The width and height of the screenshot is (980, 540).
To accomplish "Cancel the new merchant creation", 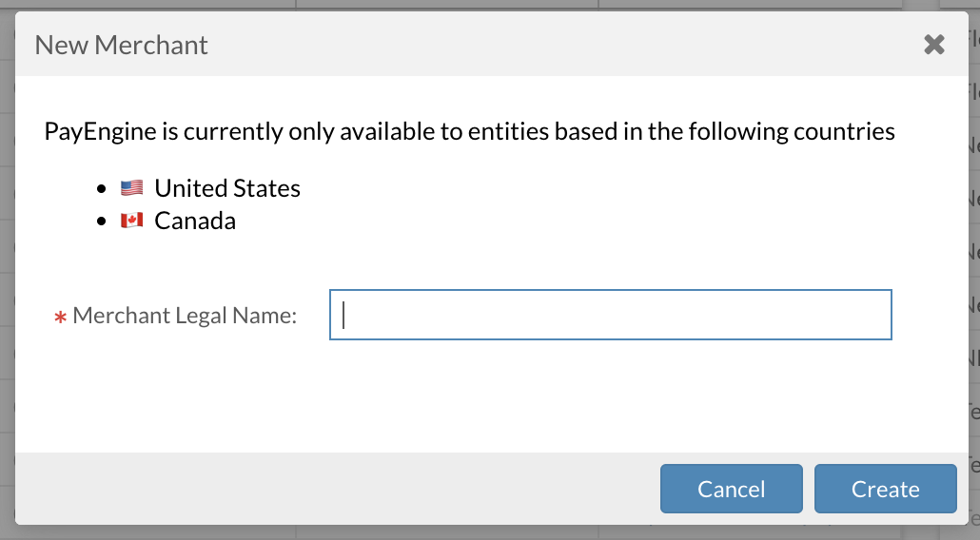I will point(732,489).
